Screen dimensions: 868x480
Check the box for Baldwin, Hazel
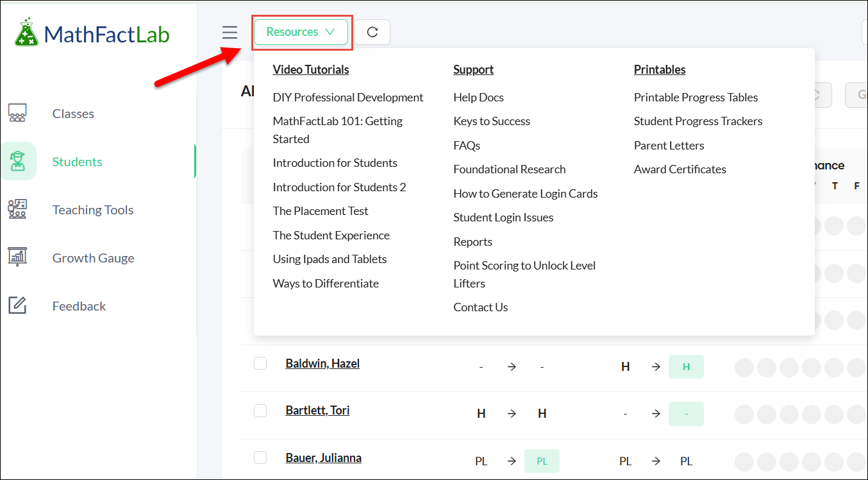pos(260,364)
